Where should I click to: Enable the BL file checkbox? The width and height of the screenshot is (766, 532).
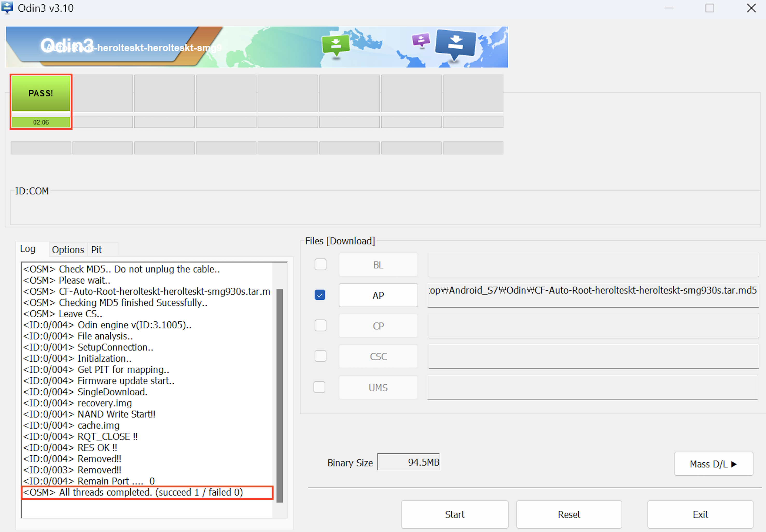tap(320, 265)
